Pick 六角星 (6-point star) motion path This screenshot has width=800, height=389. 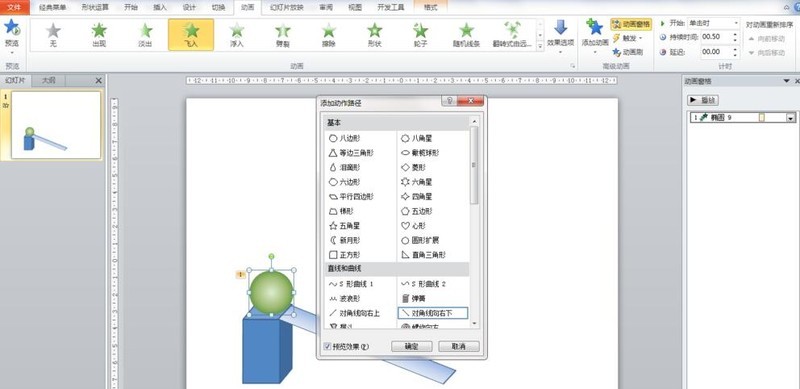(x=417, y=182)
